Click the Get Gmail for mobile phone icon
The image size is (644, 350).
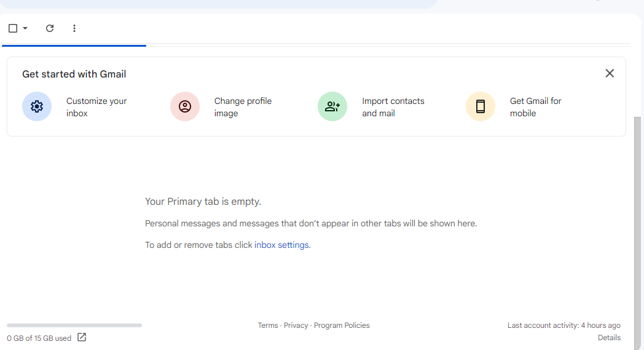click(481, 106)
